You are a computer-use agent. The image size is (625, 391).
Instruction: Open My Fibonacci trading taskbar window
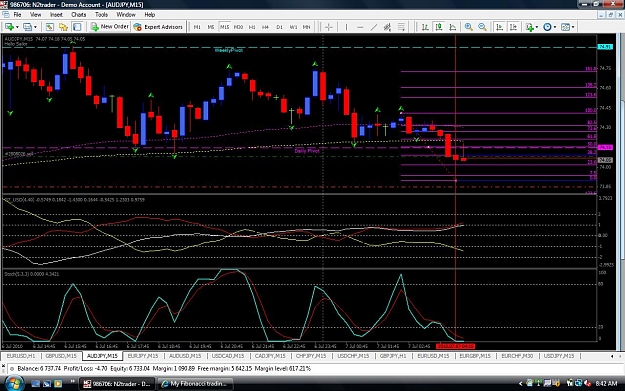click(195, 384)
